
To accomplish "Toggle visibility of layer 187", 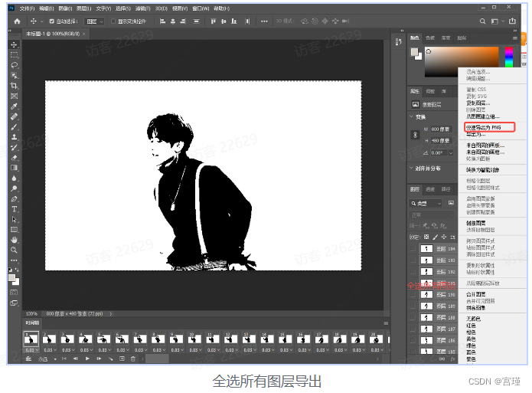I will [413, 329].
